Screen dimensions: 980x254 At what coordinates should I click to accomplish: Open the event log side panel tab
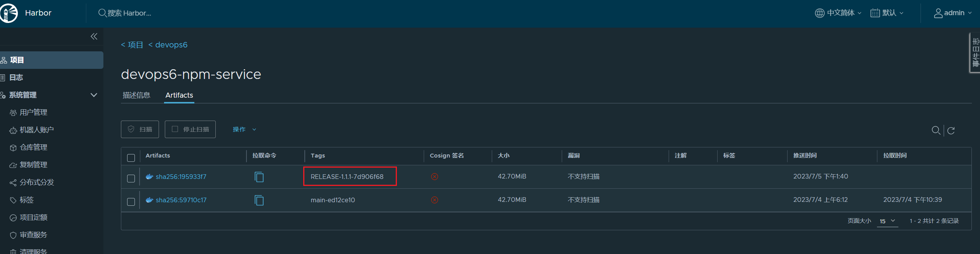tap(975, 53)
